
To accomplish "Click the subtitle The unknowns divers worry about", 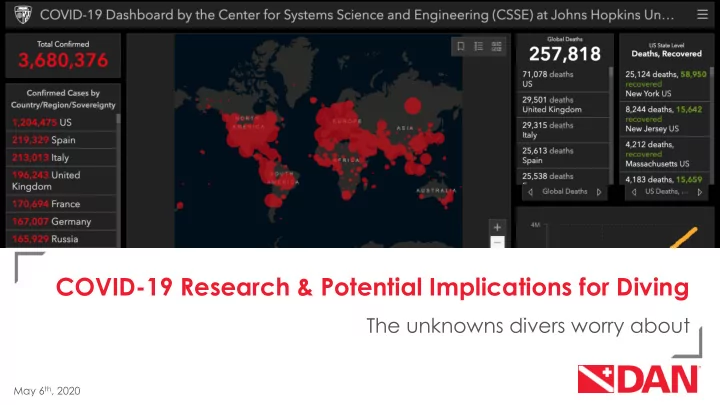I will (528, 326).
